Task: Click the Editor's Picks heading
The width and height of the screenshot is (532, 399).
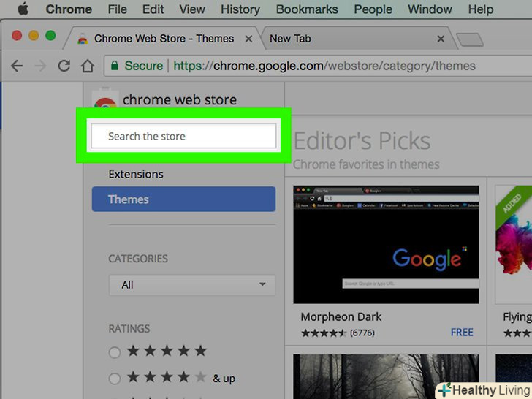Action: pos(362,141)
